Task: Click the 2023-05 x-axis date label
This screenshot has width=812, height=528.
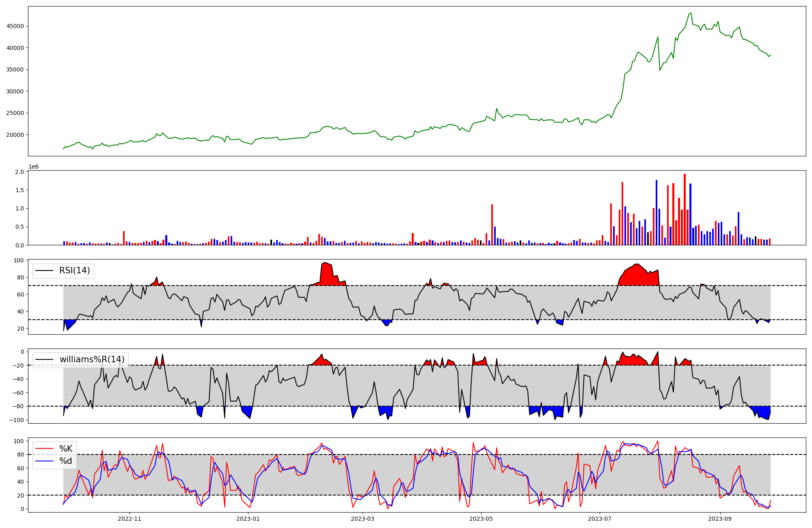Action: click(481, 519)
